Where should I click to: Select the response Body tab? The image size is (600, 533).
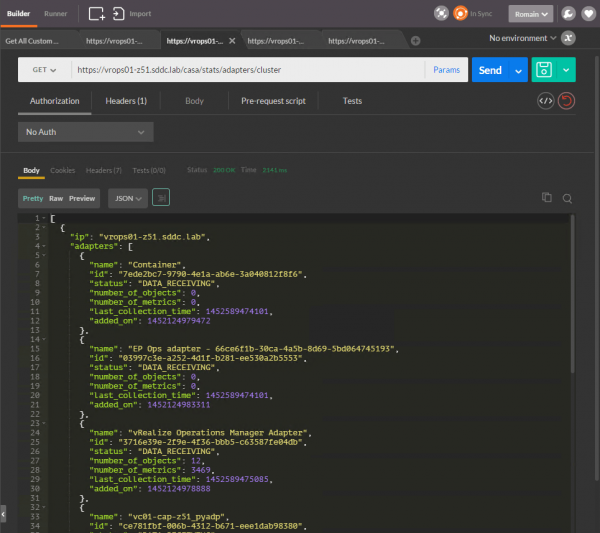click(x=31, y=170)
